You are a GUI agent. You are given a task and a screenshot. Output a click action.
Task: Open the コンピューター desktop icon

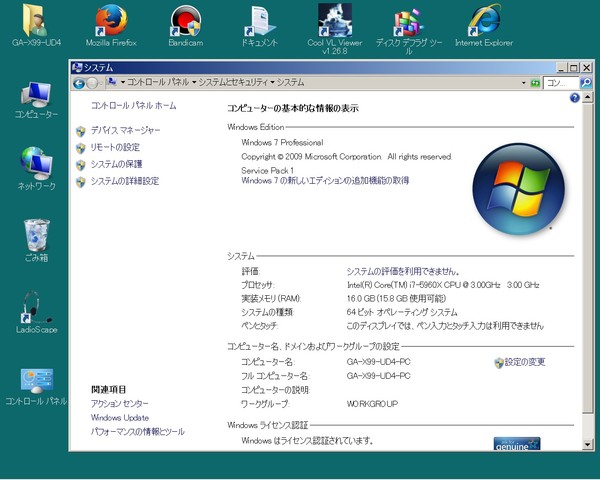(x=36, y=100)
